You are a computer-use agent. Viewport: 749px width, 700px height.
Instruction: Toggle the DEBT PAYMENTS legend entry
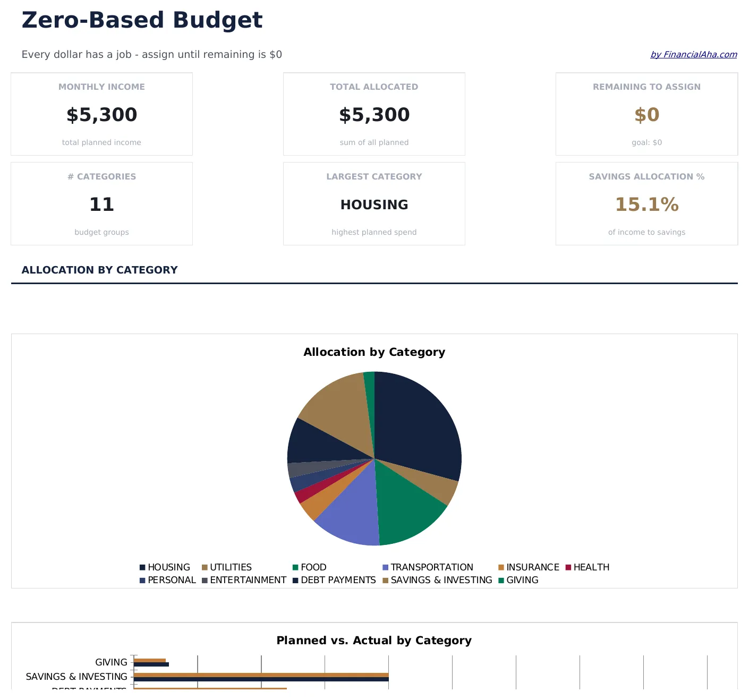point(295,580)
